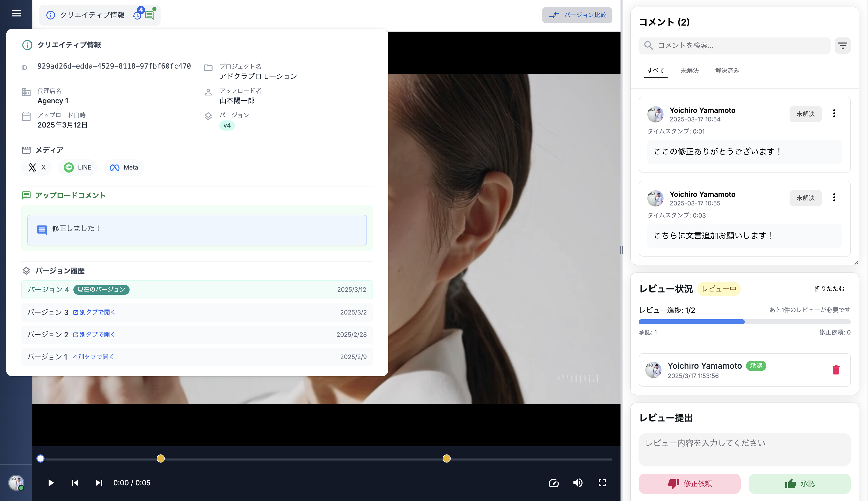The width and height of the screenshot is (868, 501).
Task: Play the video
Action: coord(51,483)
